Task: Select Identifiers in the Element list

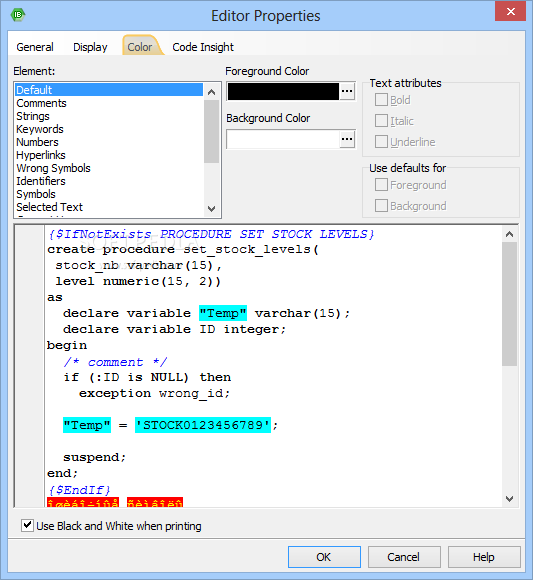Action: coord(109,181)
